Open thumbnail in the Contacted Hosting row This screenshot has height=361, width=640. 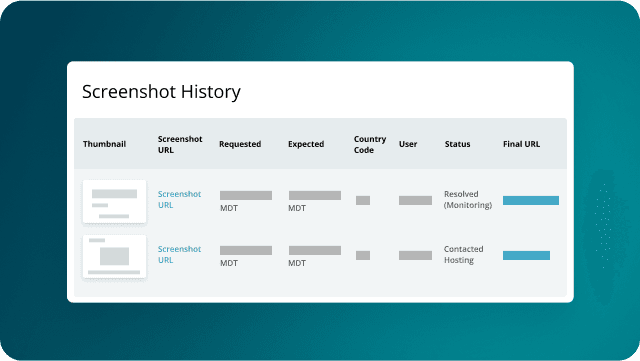point(114,256)
